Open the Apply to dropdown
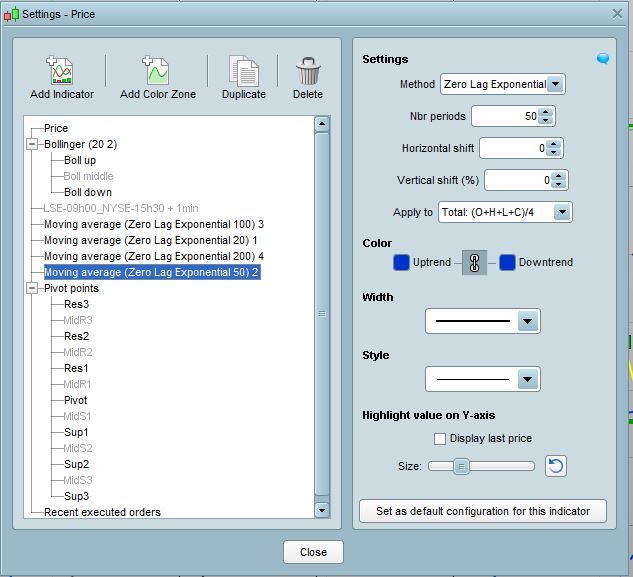 coord(562,212)
